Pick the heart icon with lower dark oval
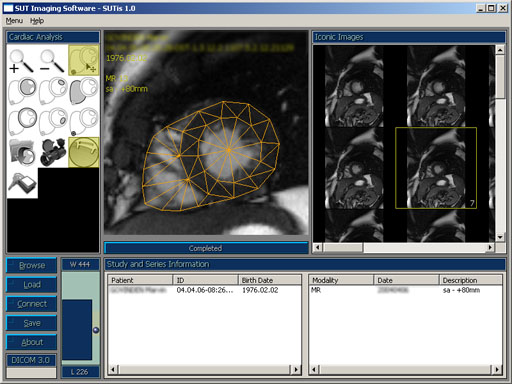 pos(53,121)
